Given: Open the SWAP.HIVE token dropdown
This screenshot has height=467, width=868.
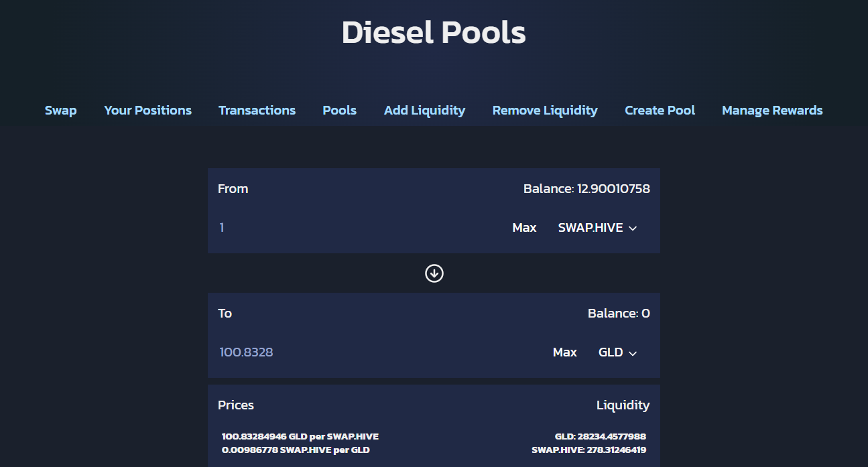Looking at the screenshot, I should (x=597, y=228).
